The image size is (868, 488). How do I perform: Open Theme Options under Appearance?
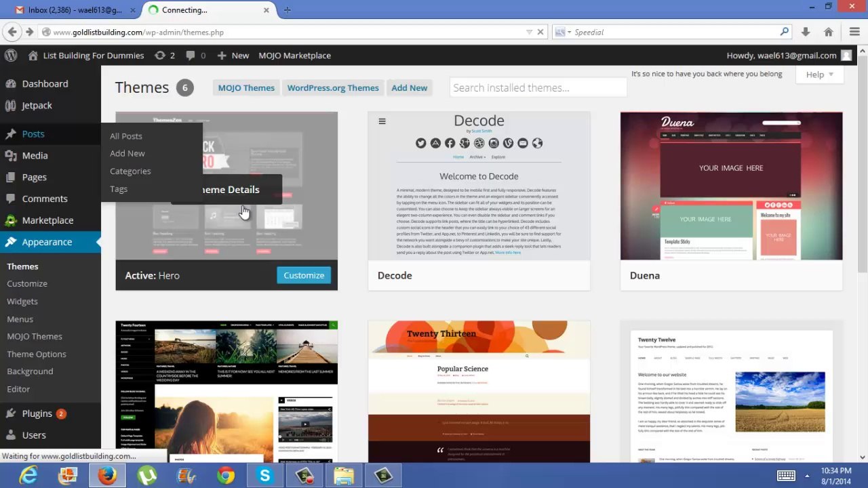37,354
